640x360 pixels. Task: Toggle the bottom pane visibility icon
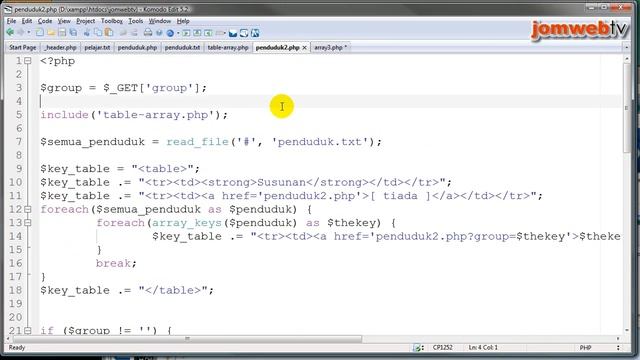(x=197, y=33)
